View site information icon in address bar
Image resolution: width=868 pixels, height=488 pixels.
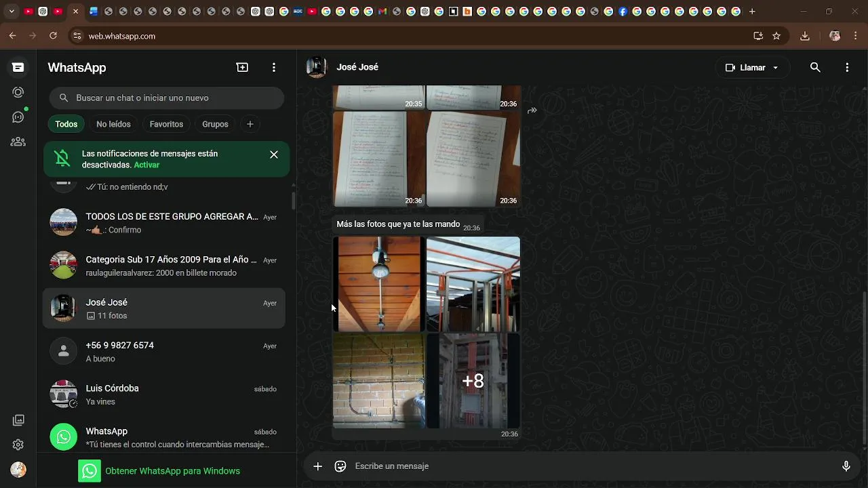77,36
